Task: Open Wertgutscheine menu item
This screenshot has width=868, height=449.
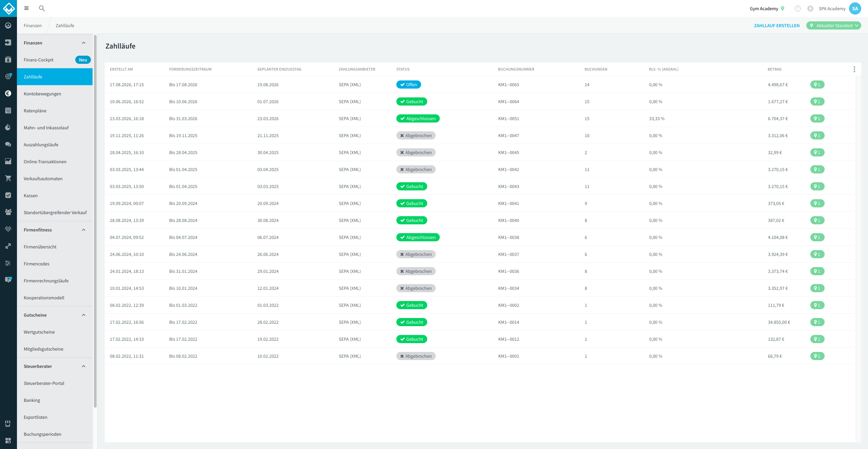Action: pos(55,332)
